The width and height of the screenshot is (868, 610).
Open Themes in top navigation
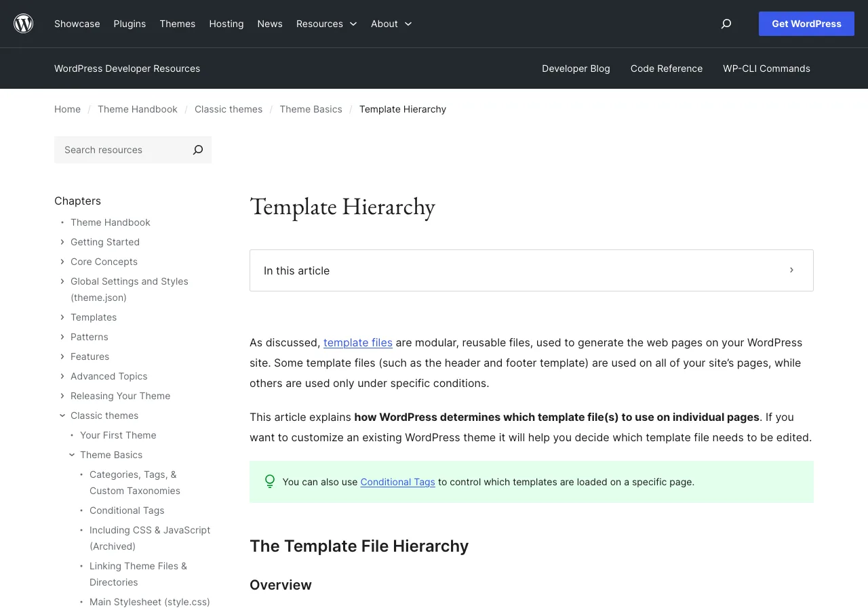(x=178, y=24)
